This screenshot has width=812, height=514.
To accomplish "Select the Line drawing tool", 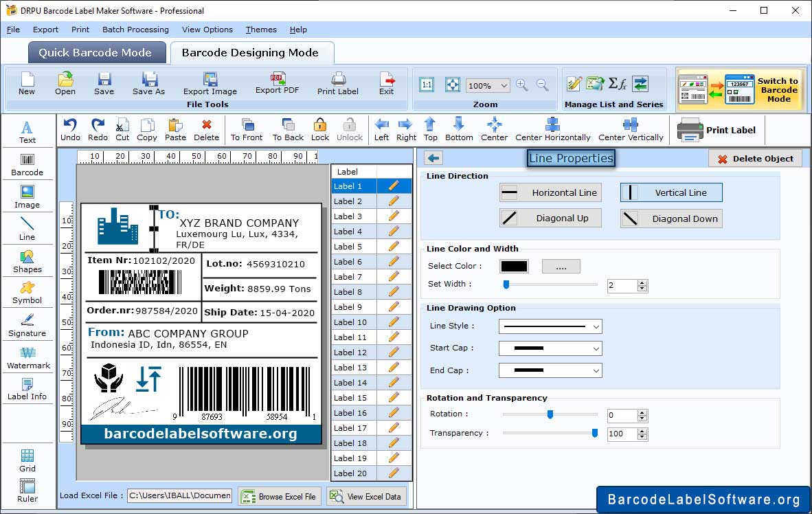I will pos(27,229).
